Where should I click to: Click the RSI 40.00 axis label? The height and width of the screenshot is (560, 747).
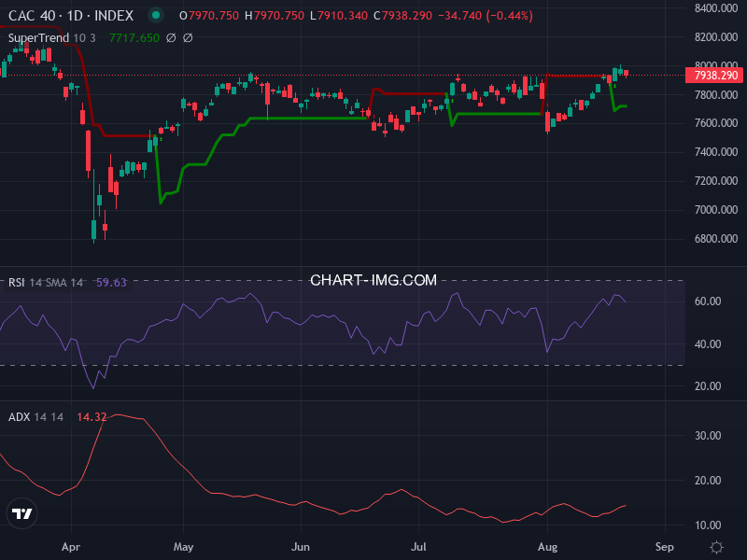click(x=708, y=343)
